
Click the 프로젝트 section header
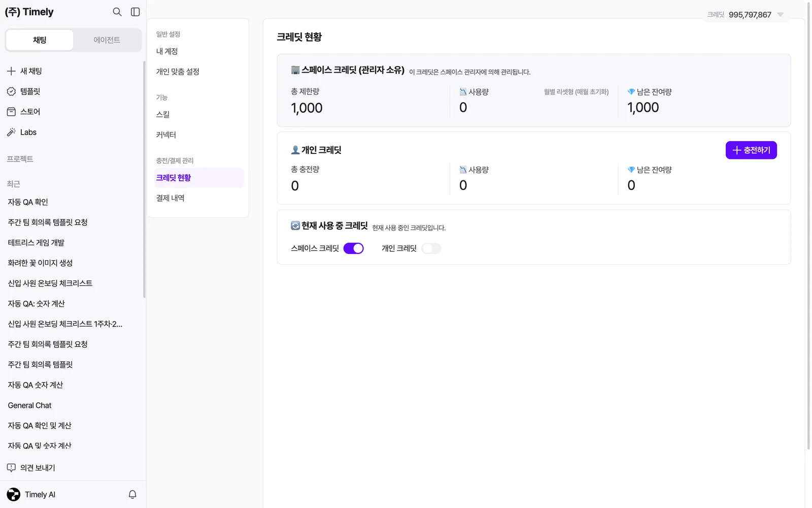[20, 159]
